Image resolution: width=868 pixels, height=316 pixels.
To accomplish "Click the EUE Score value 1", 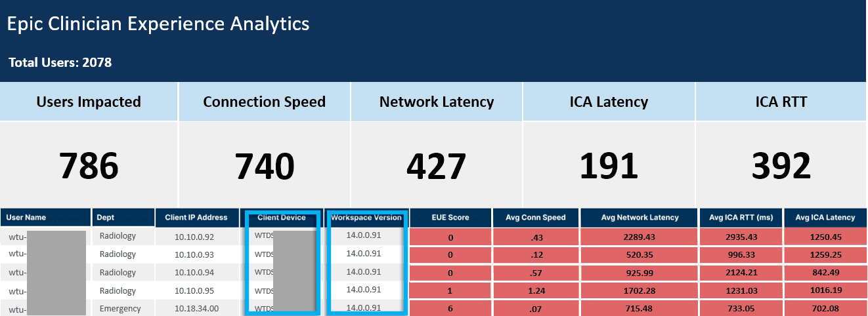I will click(x=450, y=291).
